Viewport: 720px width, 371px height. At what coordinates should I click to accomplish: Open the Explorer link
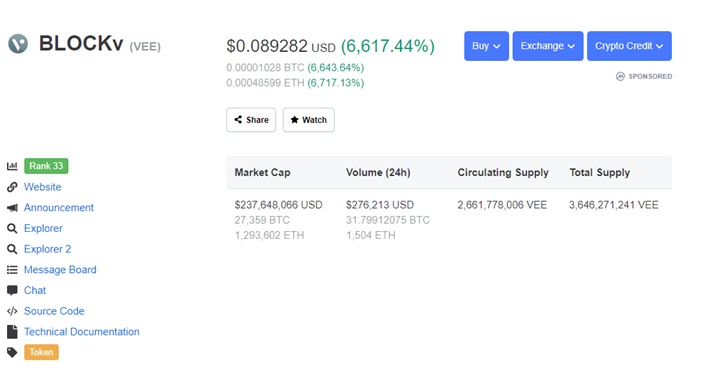click(43, 228)
